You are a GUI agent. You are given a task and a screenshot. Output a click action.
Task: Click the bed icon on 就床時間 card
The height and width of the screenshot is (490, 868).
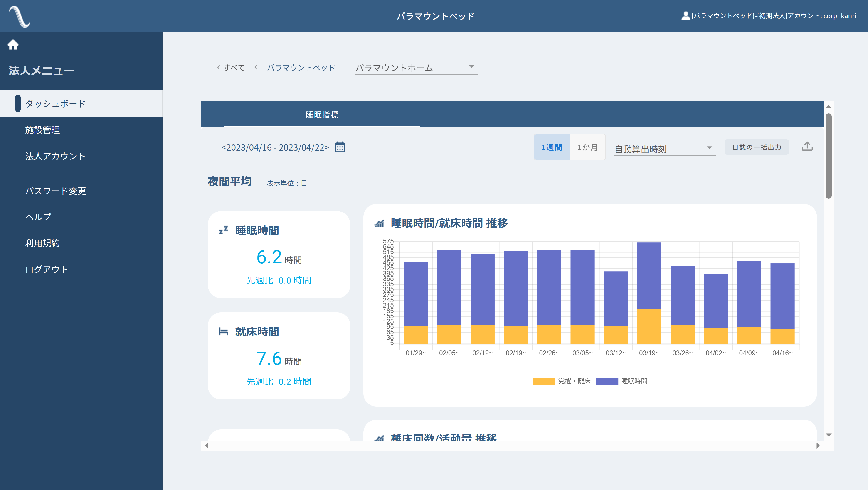[x=223, y=332]
